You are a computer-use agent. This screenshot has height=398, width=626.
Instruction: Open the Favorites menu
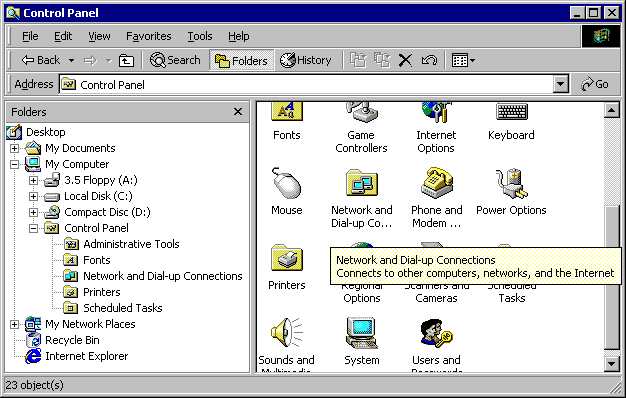pyautogui.click(x=149, y=36)
